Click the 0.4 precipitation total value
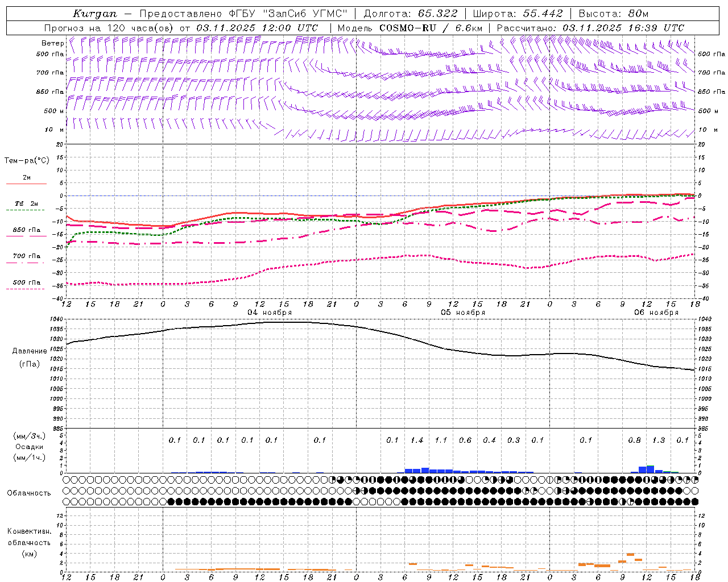728x582 pixels. [489, 440]
